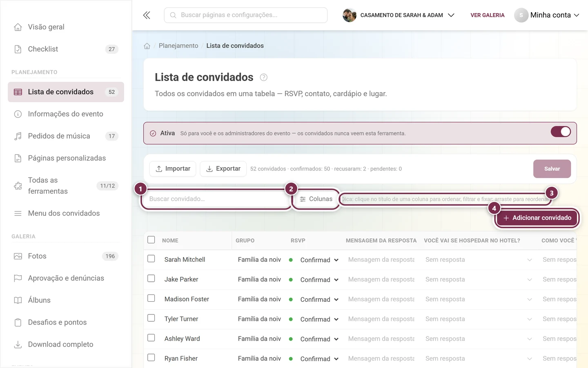Check the box for Sarah Mitchell
Screen dimensions: 588x368
click(151, 259)
